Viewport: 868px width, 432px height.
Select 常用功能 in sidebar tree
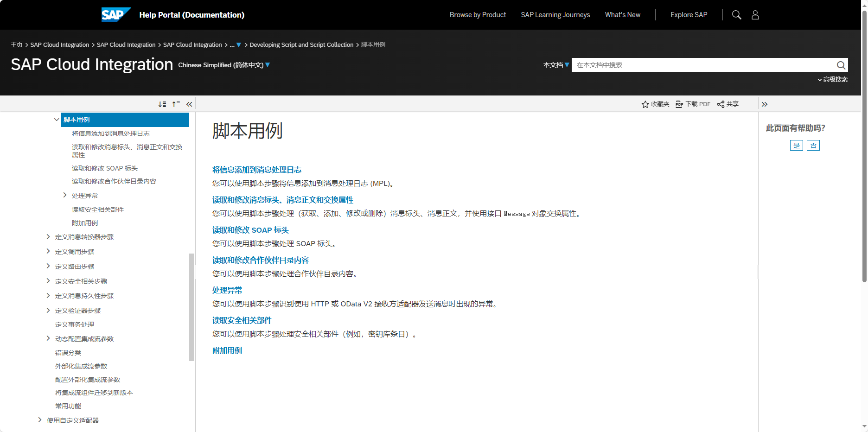pos(68,406)
